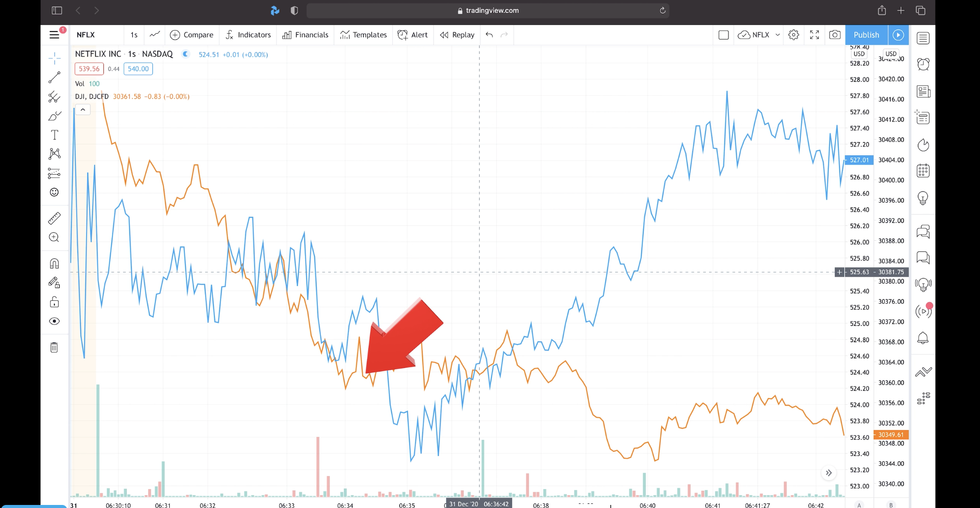Take a chart snapshot with camera icon
Screen dimensions: 980x508
point(835,35)
